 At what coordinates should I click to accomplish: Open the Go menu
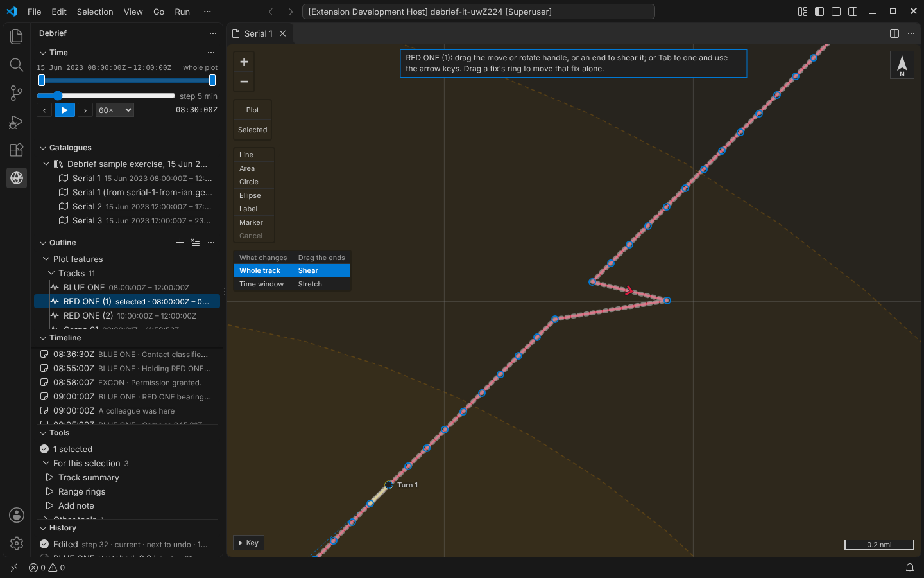[159, 12]
